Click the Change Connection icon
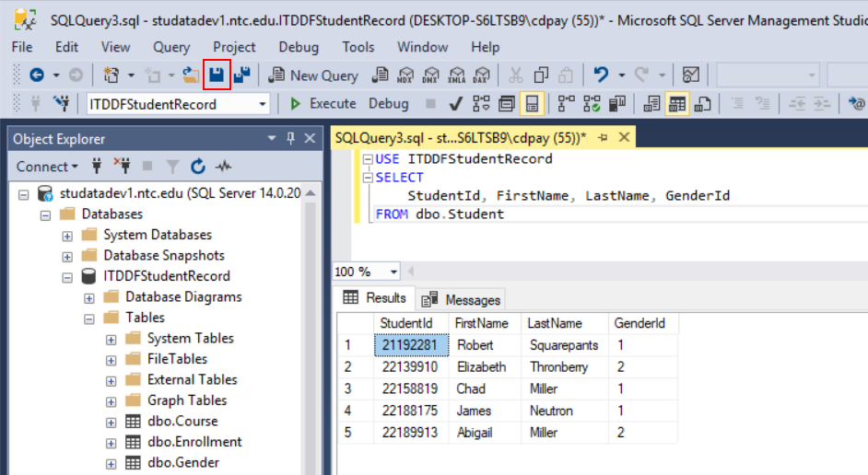This screenshot has width=868, height=475. pyautogui.click(x=62, y=103)
